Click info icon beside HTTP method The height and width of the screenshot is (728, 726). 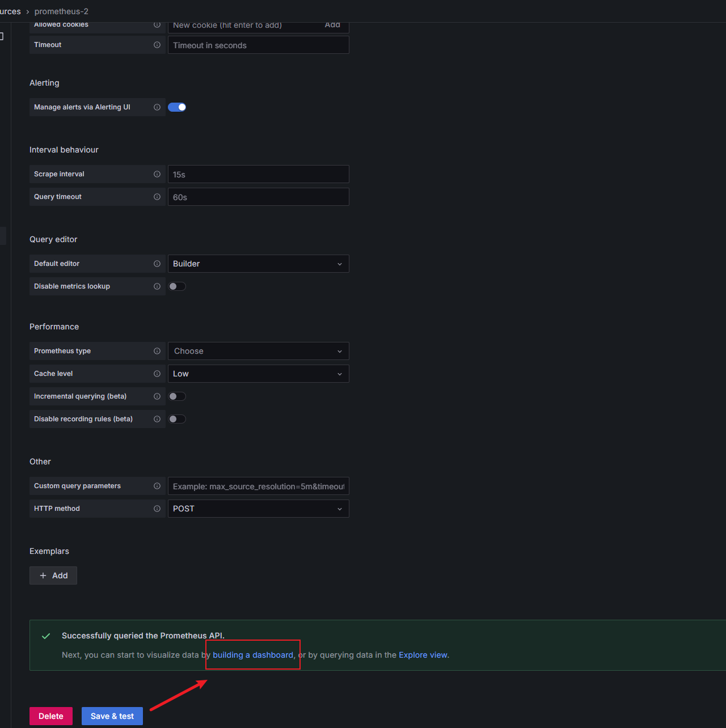click(x=157, y=509)
